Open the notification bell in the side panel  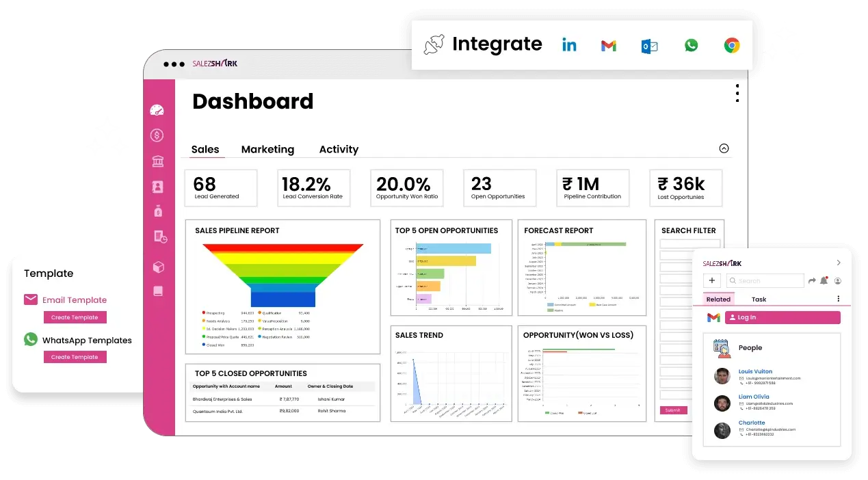824,280
